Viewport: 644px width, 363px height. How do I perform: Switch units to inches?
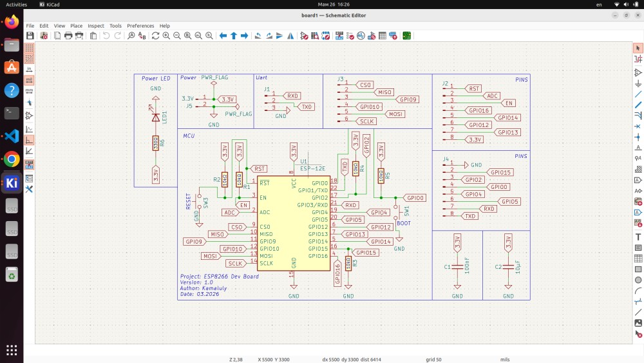click(29, 70)
